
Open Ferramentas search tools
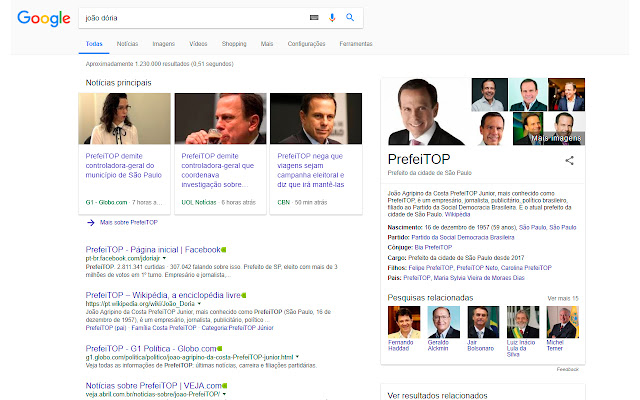tap(356, 44)
